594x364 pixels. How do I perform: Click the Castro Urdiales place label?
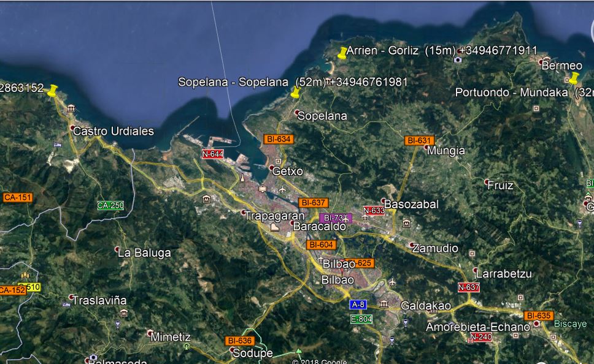click(113, 131)
